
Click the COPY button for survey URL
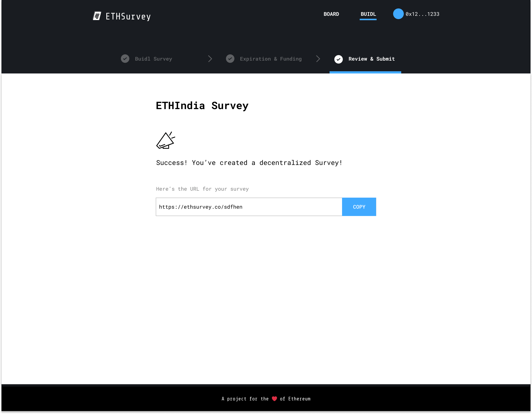[x=359, y=206]
